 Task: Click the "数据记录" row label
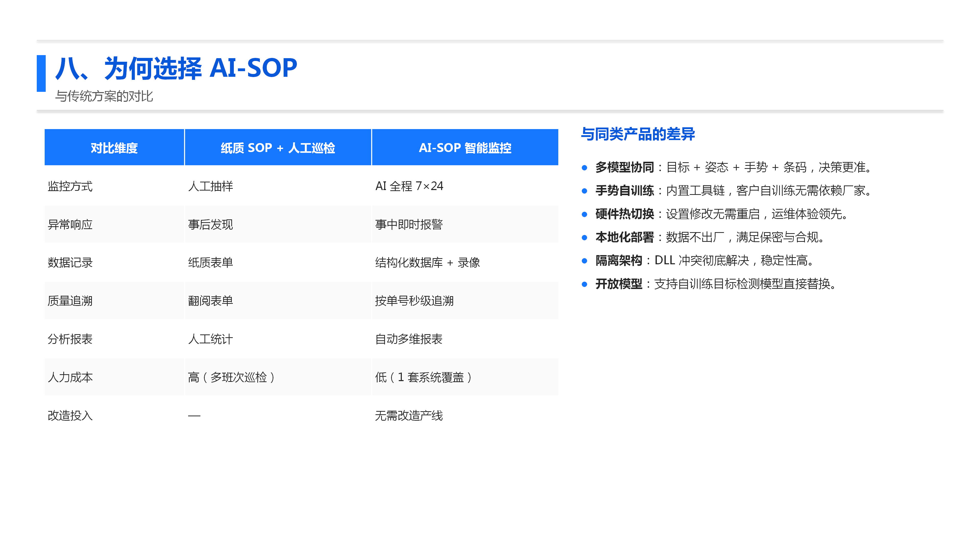[70, 262]
